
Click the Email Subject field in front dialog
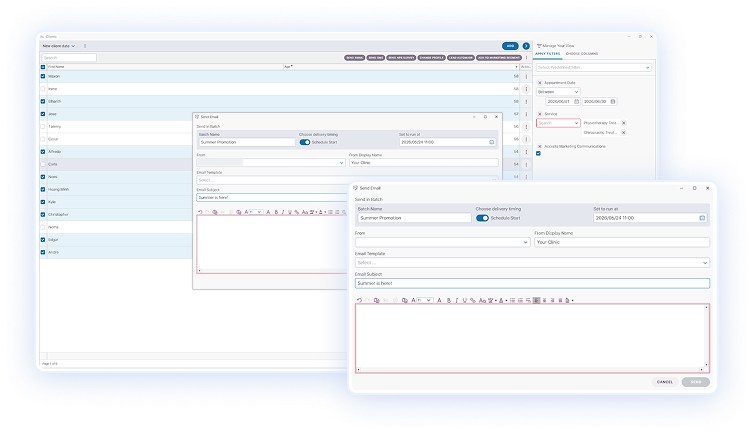pos(532,283)
